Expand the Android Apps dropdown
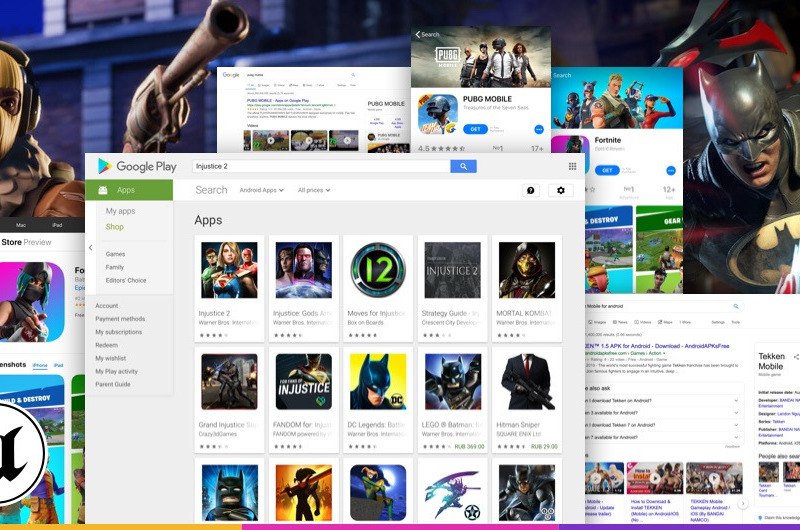Screen dimensions: 800x530 point(261,190)
